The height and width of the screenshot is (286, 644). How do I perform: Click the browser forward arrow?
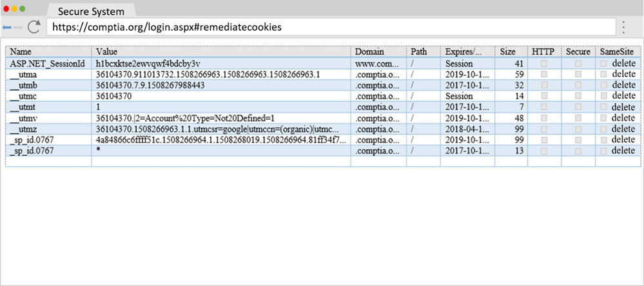pyautogui.click(x=18, y=27)
